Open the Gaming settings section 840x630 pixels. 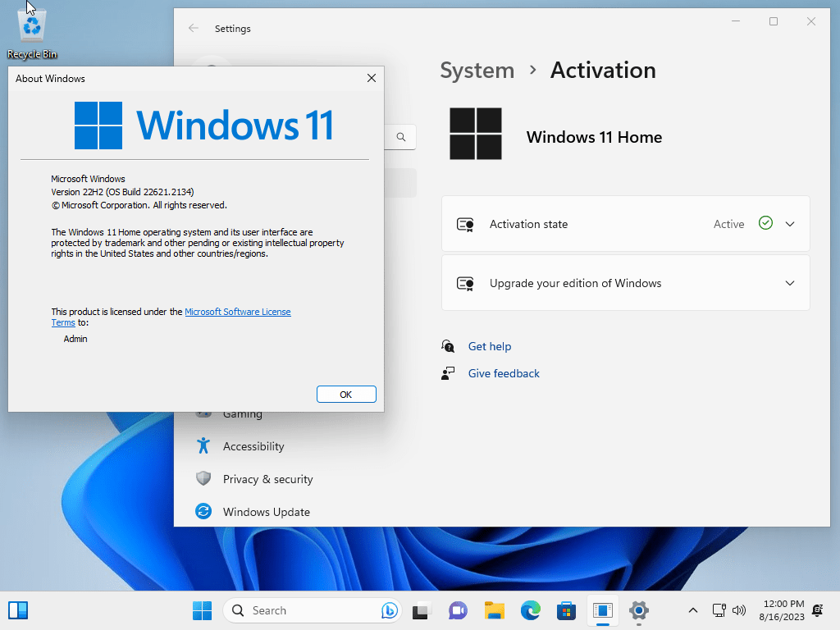tap(243, 414)
